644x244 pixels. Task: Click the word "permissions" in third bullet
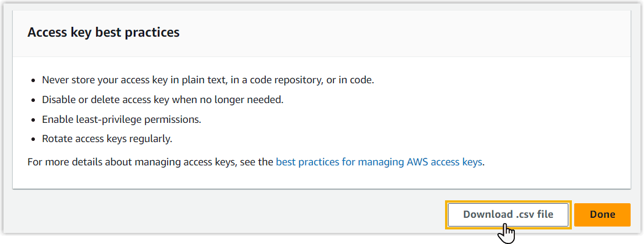[x=173, y=119]
